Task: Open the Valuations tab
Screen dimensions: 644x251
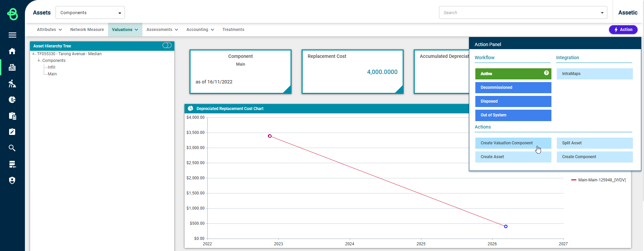Action: tap(125, 30)
